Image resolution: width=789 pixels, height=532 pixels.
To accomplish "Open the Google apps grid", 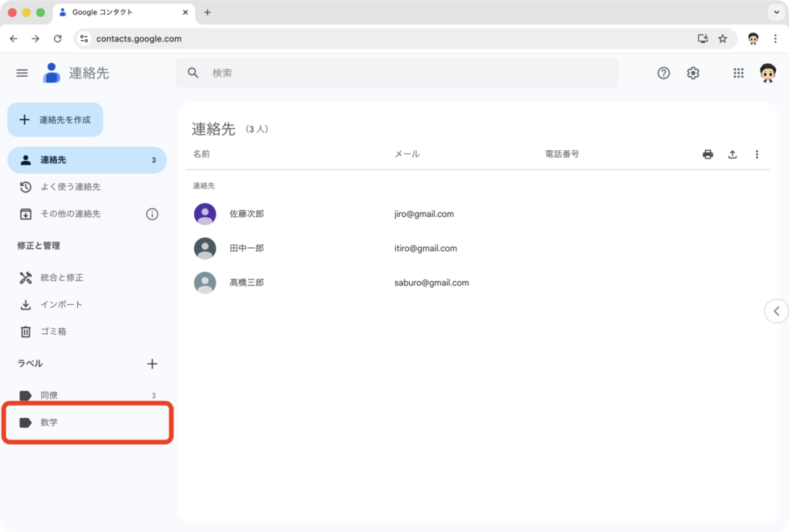I will [738, 73].
